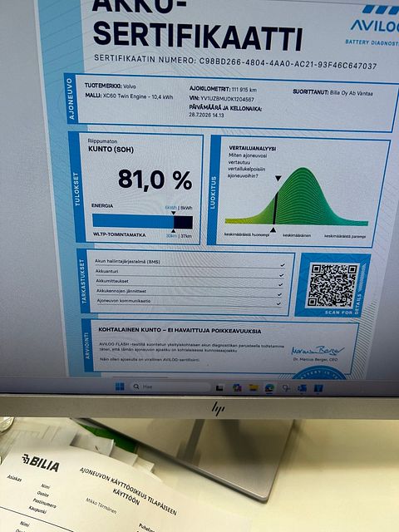Click the WLTP-TOIMINTAMATKA label
This screenshot has height=532, width=399.
pyautogui.click(x=119, y=234)
